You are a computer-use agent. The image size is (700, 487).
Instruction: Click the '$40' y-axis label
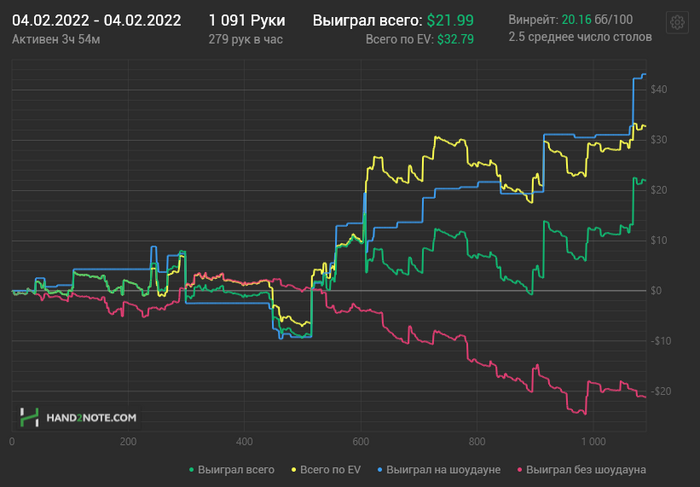pos(659,90)
